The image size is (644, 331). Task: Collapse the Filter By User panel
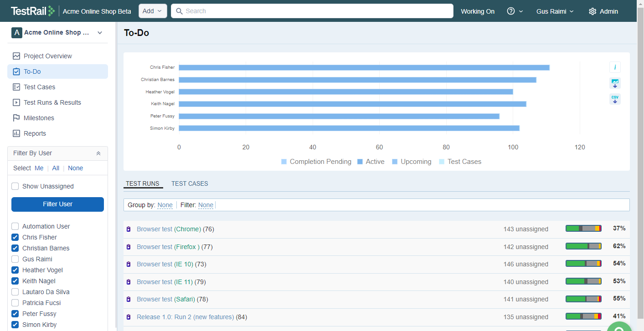tap(98, 153)
